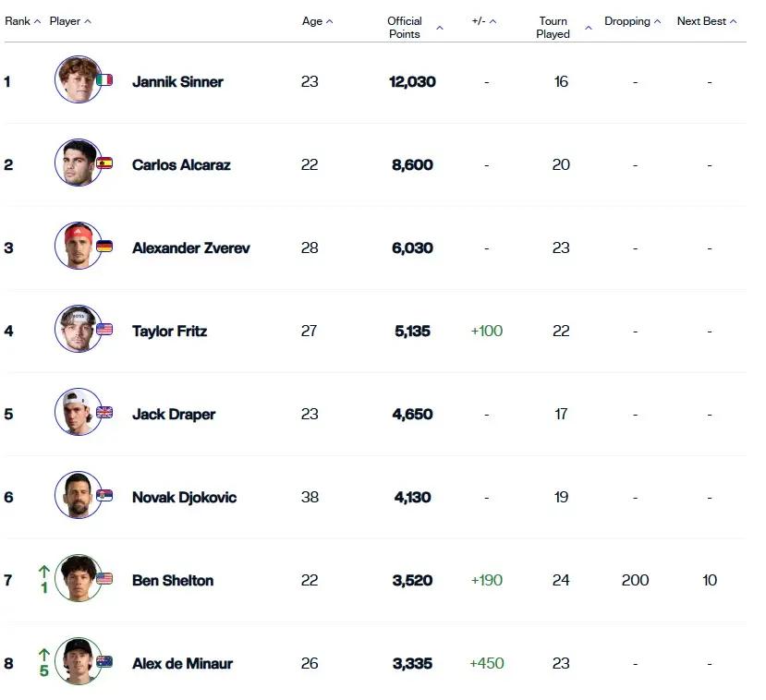Screen dimensions: 766x700
Task: Click Alex de Minaur's rank-up arrow icon
Action: tap(43, 655)
